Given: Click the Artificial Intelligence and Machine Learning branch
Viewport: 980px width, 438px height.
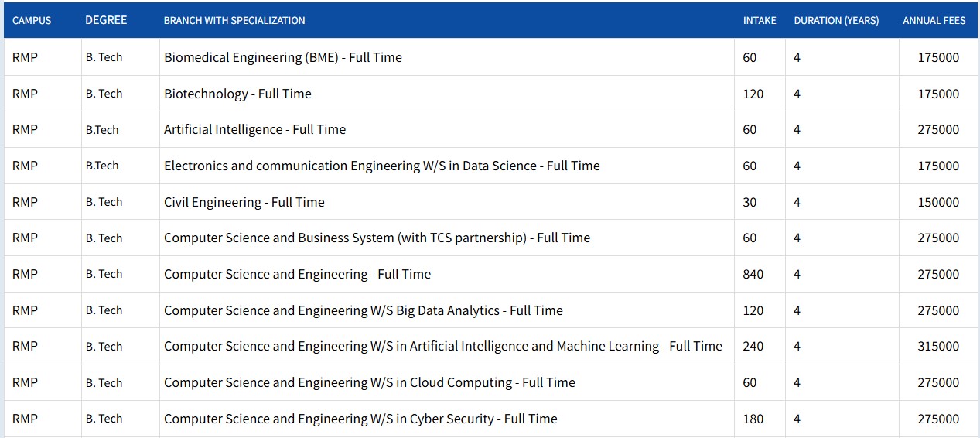Looking at the screenshot, I should point(443,346).
